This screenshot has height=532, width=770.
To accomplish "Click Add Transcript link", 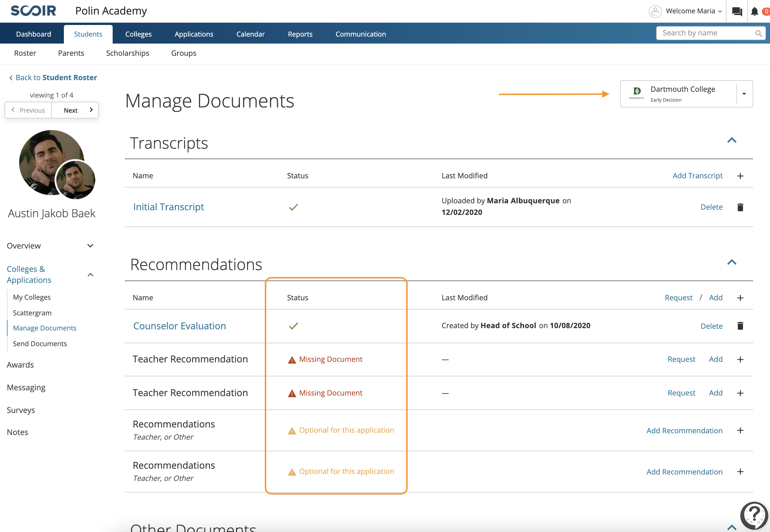I will (697, 176).
